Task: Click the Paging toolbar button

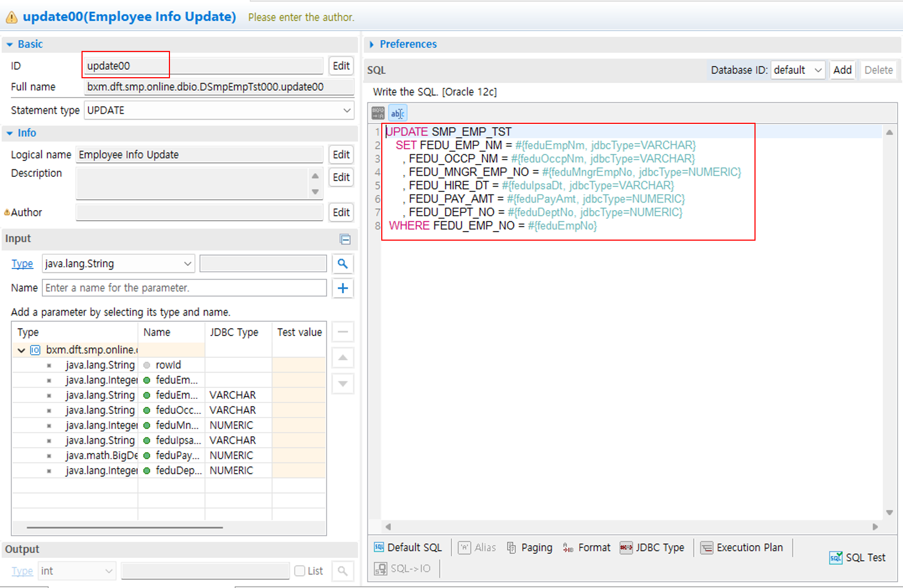Action: (530, 547)
